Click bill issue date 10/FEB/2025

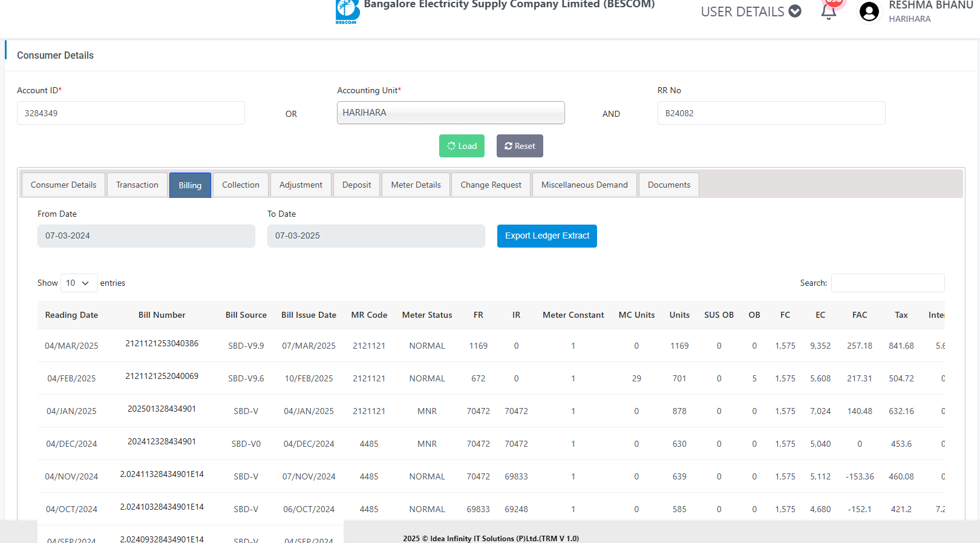(309, 378)
